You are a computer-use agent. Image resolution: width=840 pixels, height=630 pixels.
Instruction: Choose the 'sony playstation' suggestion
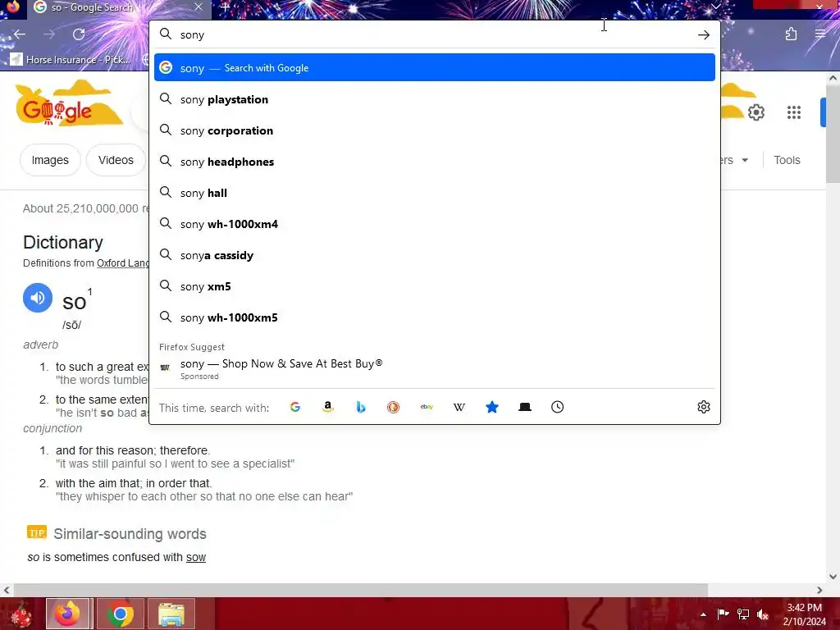(435, 99)
